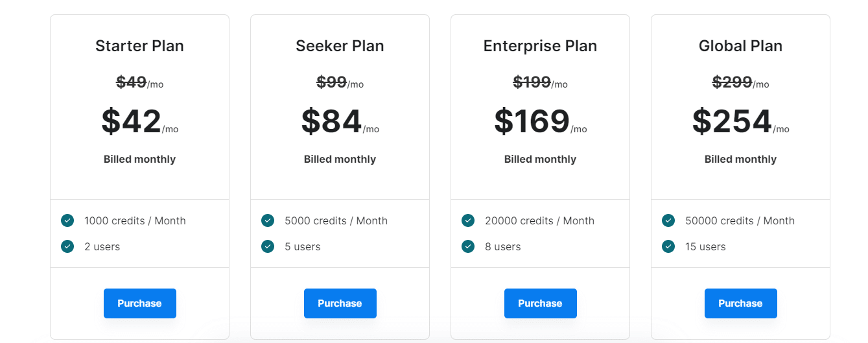Click the Starter Plan Purchase button

coord(139,303)
